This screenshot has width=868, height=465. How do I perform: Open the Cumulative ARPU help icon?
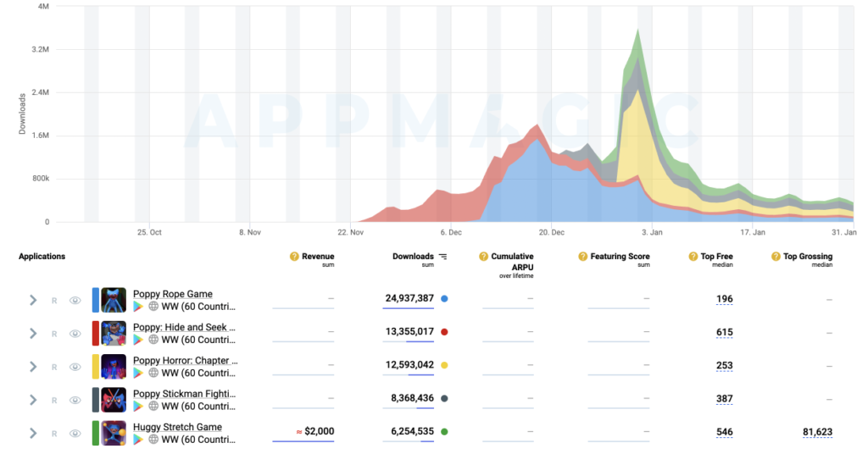pyautogui.click(x=483, y=257)
